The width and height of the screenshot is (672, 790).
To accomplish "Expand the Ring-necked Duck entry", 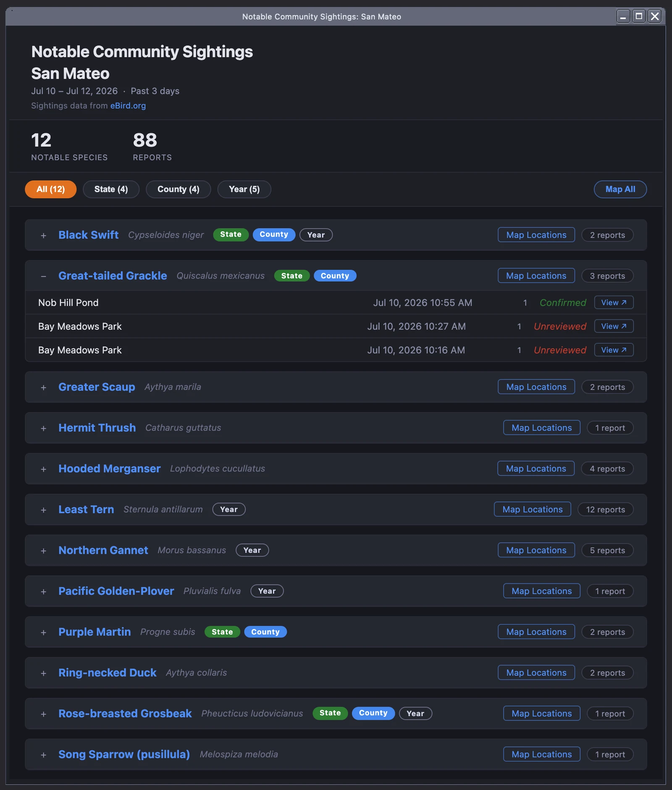I will (x=43, y=673).
